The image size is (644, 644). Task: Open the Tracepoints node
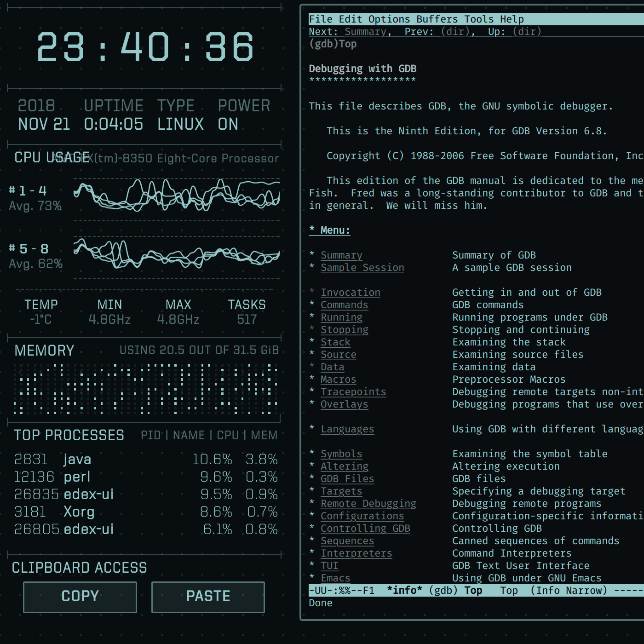(x=353, y=392)
